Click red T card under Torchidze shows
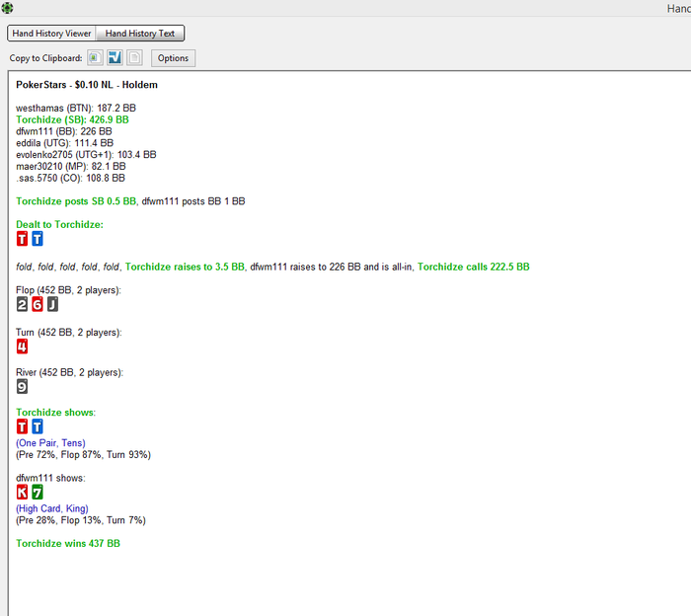This screenshot has width=691, height=616. 22,426
